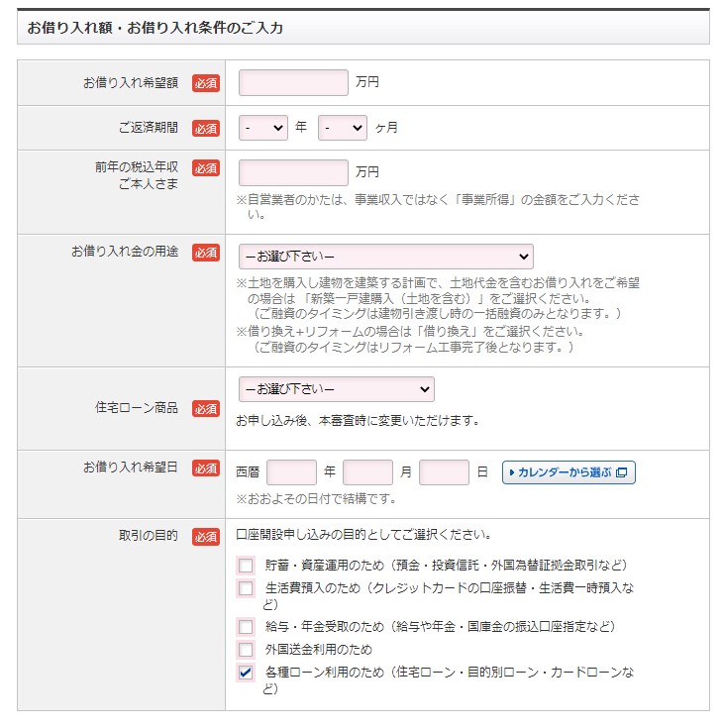Screen dimensions: 723x728
Task: Open the ご返済期間 months (ヶ月) dropdown
Action: (x=342, y=128)
